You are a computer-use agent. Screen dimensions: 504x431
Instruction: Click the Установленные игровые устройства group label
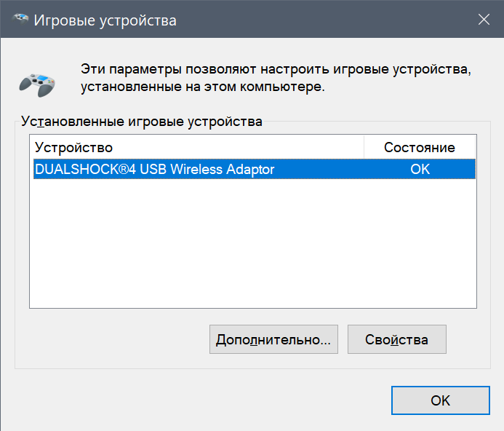[141, 122]
